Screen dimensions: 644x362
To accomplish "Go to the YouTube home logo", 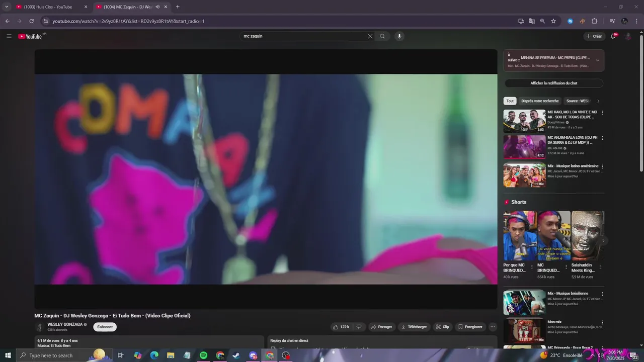I will pos(30,36).
